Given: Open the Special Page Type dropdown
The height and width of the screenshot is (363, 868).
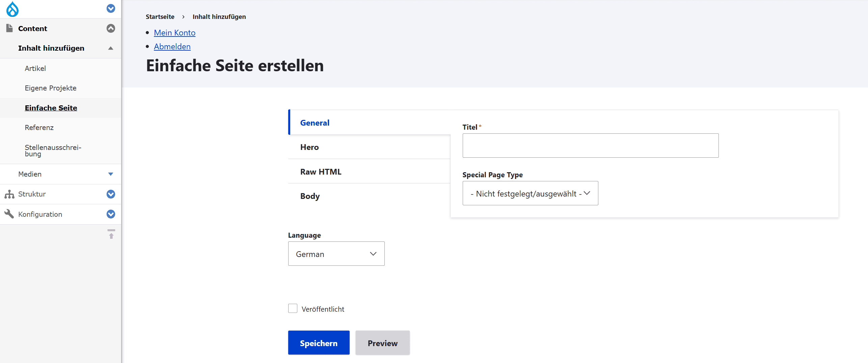Looking at the screenshot, I should click(x=530, y=193).
